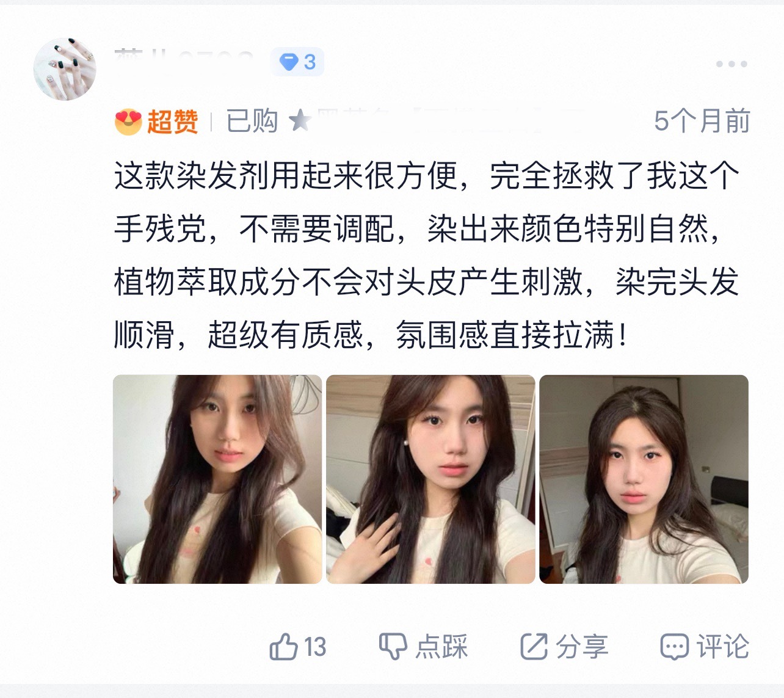Open the third review photo thumbnail
The height and width of the screenshot is (698, 784).
pyautogui.click(x=644, y=479)
